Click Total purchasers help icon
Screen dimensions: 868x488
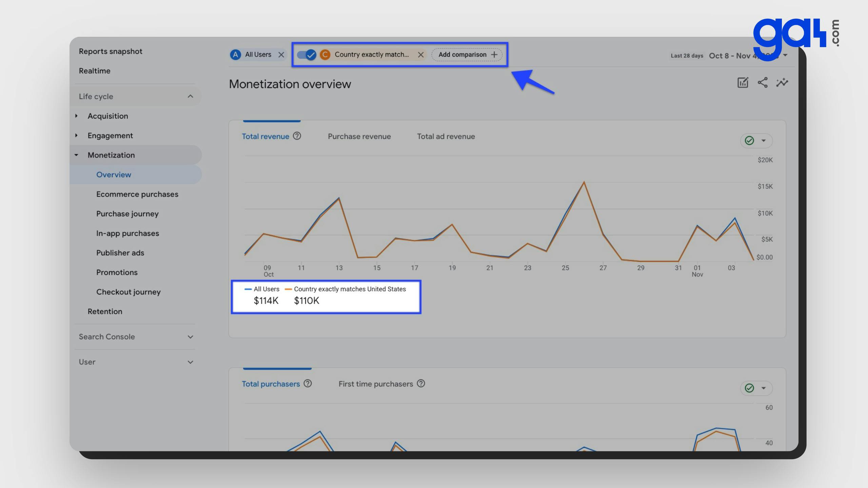tap(308, 383)
